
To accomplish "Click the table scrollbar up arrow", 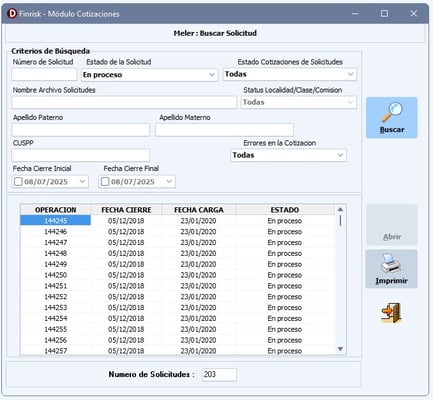I will pyautogui.click(x=340, y=209).
